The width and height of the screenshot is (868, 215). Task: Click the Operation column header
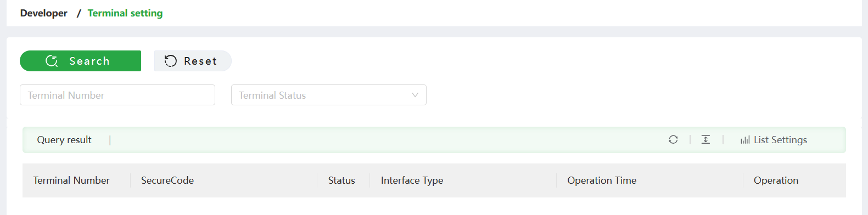[776, 180]
